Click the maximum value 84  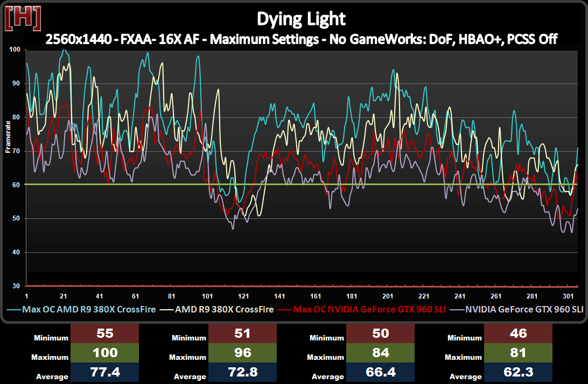380,353
